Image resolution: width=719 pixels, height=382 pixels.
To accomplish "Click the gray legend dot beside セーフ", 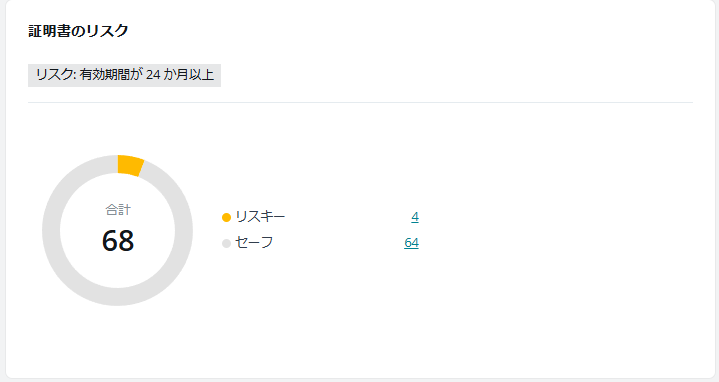I will click(x=226, y=244).
